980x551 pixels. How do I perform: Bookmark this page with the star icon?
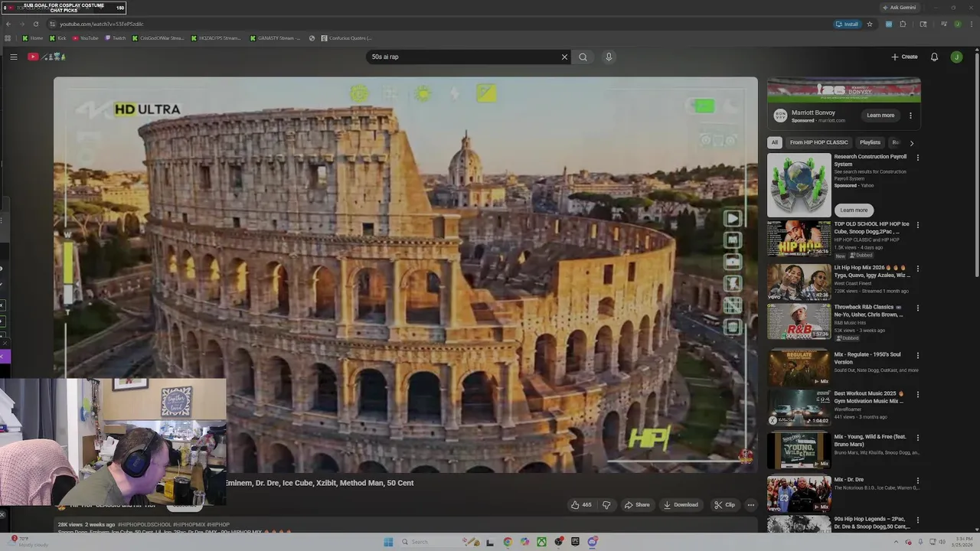870,24
